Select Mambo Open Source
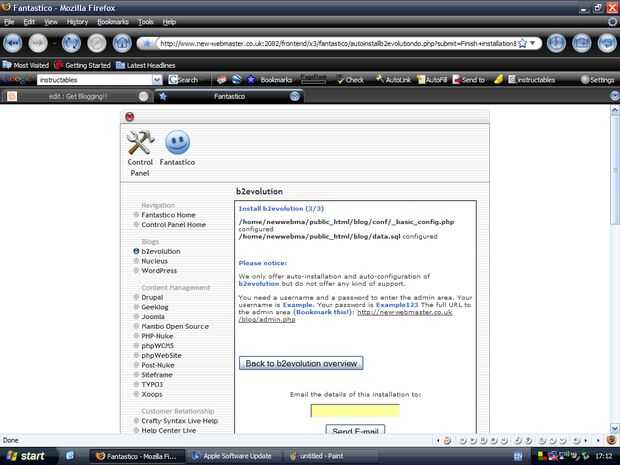 175,326
